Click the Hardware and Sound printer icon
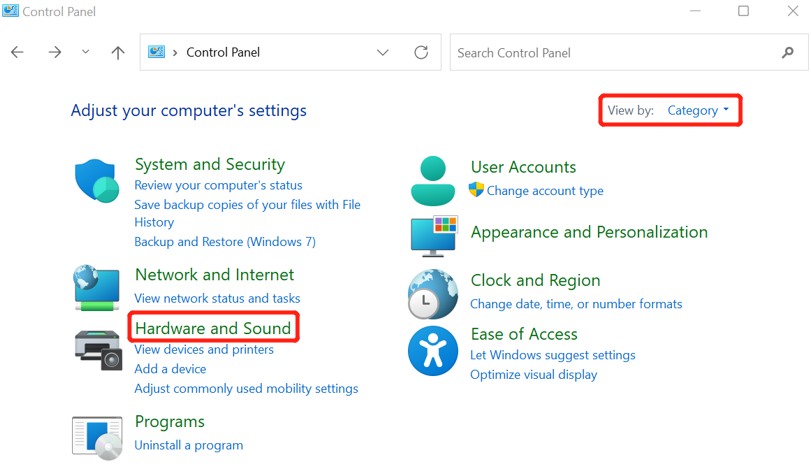Image resolution: width=811 pixels, height=472 pixels. [x=97, y=347]
